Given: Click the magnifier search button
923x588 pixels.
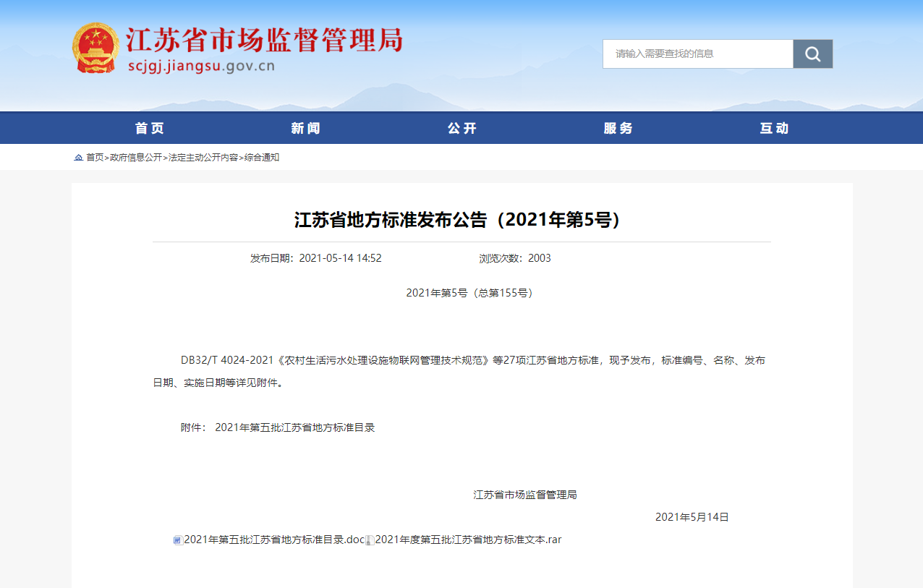Looking at the screenshot, I should 812,54.
